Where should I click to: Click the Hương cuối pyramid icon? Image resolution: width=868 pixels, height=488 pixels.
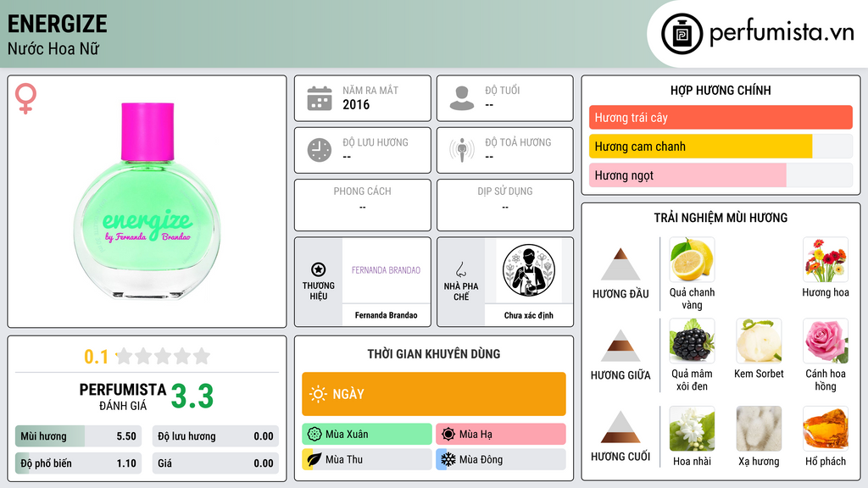[620, 427]
